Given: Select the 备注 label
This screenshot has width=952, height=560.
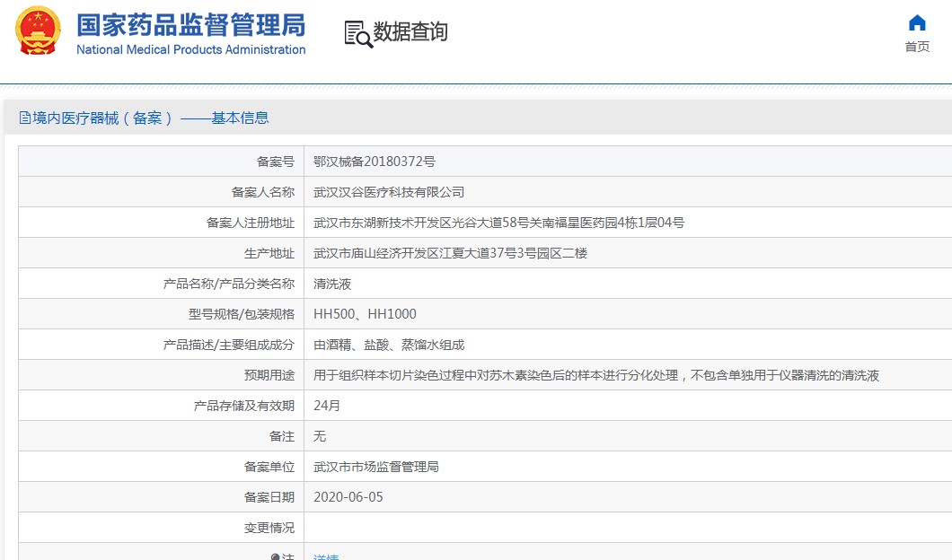Looking at the screenshot, I should 282,436.
